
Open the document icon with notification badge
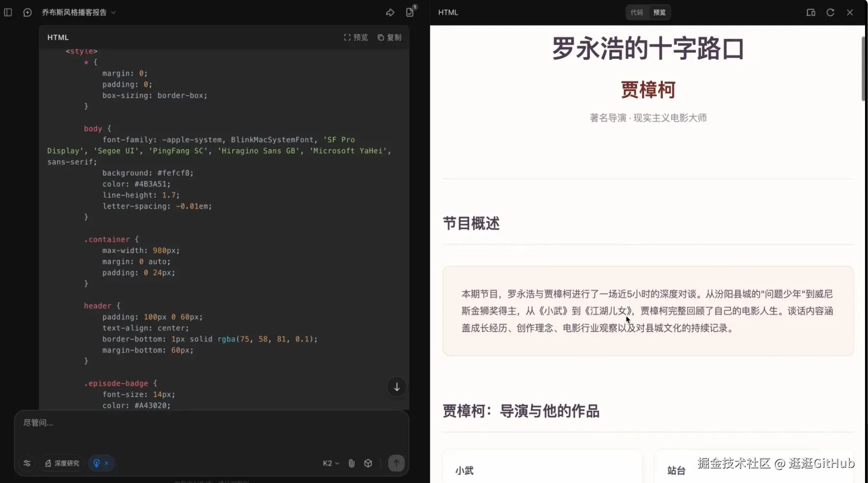click(x=410, y=12)
